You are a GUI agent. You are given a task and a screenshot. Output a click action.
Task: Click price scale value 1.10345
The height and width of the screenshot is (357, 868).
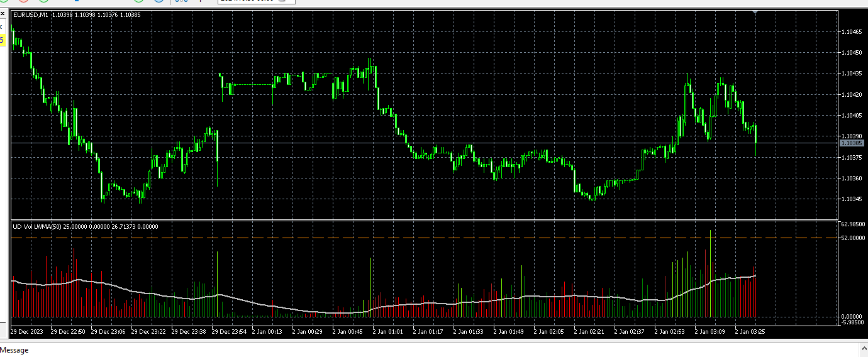point(853,199)
